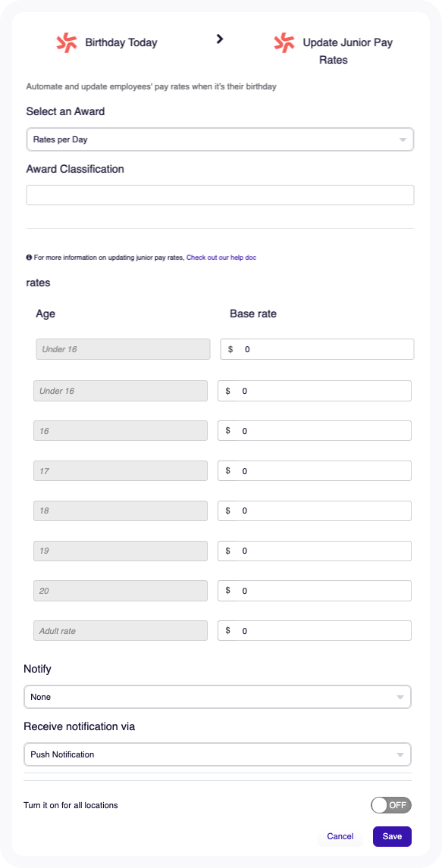Image resolution: width=442 pixels, height=868 pixels.
Task: Click the Cancel button
Action: point(340,836)
